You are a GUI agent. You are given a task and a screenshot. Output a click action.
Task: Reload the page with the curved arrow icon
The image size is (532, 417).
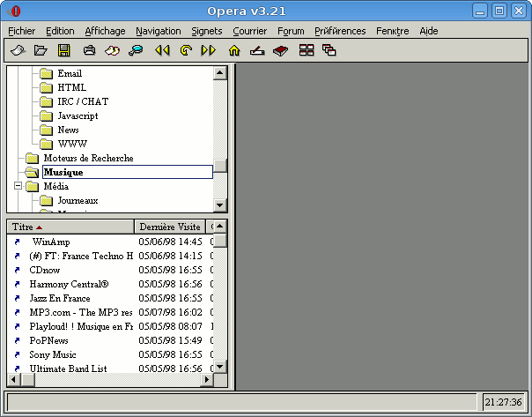(x=186, y=50)
